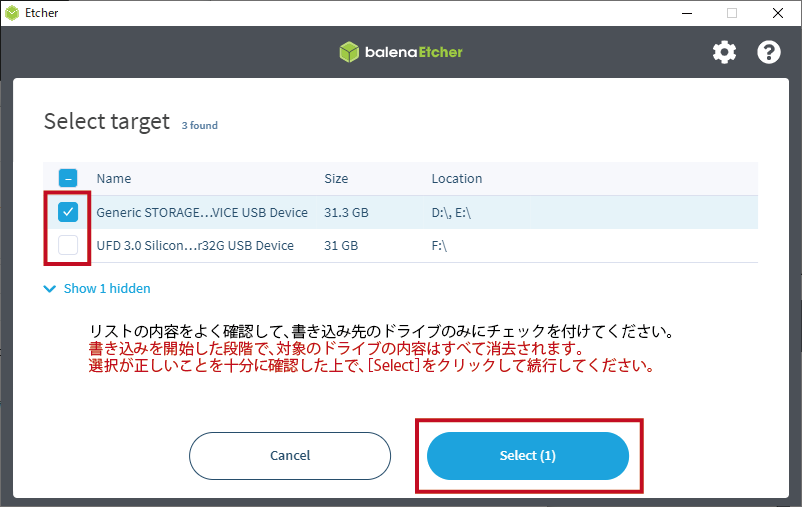The width and height of the screenshot is (803, 508).
Task: Open Etcher settings gear icon
Action: (724, 52)
